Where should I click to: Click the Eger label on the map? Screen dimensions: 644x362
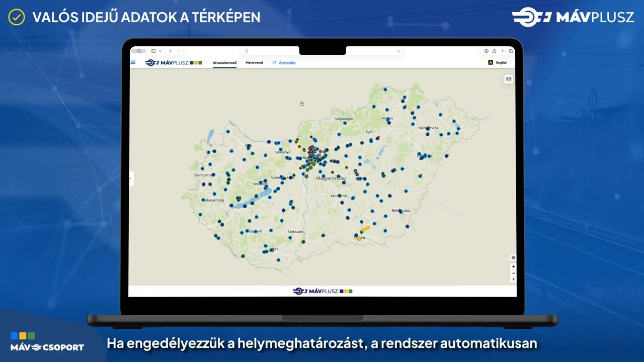pos(369,132)
